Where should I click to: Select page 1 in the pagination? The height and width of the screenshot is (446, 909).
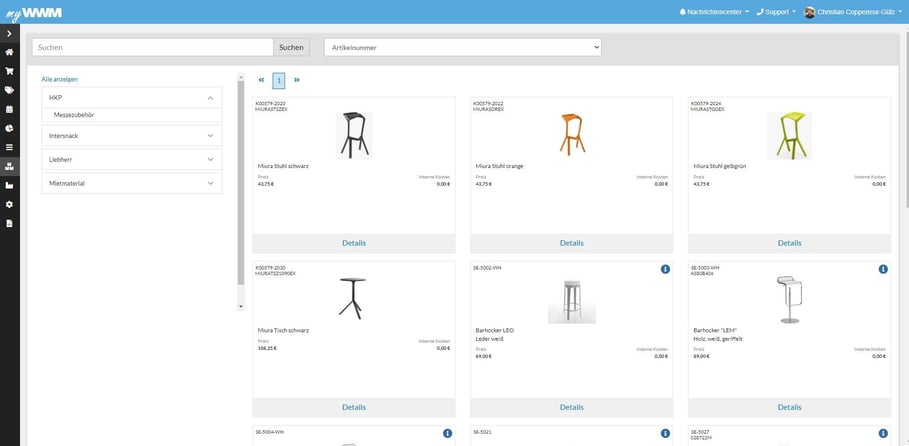[x=279, y=81]
